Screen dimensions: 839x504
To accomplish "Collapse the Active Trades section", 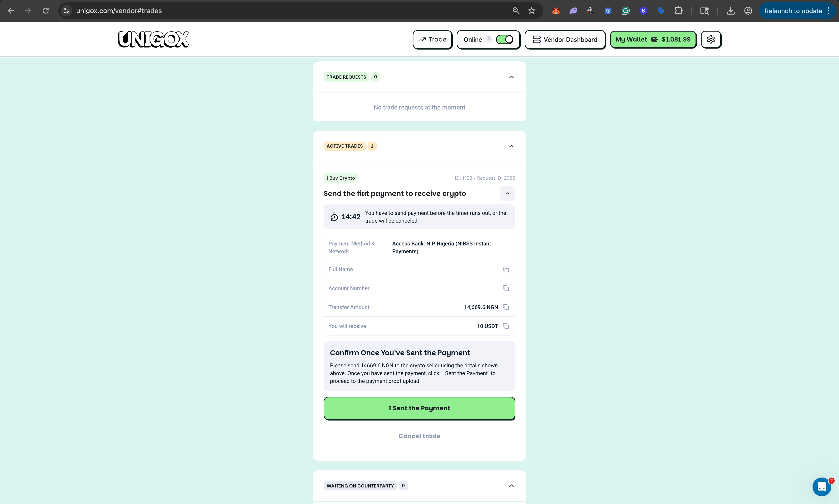I will pyautogui.click(x=511, y=146).
